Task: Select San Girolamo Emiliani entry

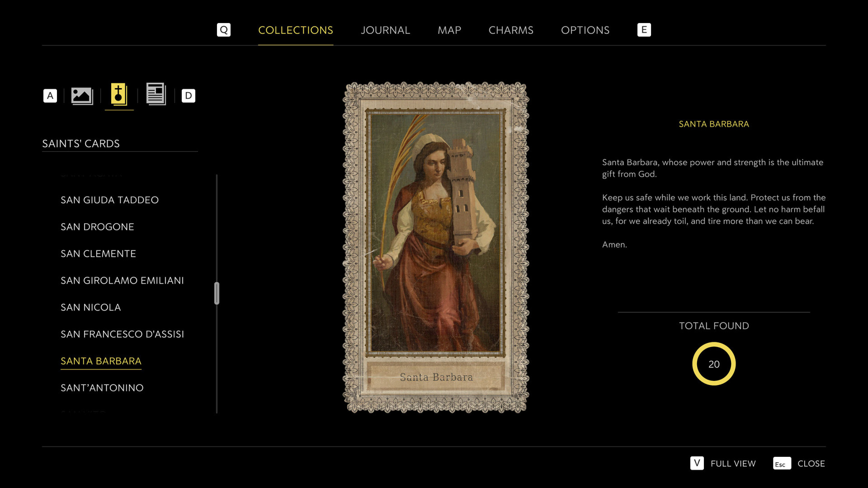Action: 123,281
